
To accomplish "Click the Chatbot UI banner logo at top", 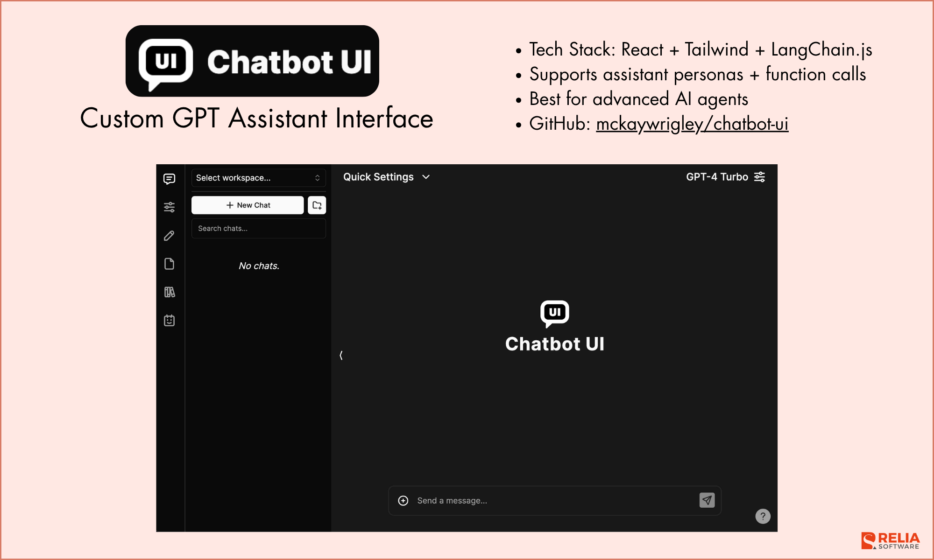I will [252, 61].
